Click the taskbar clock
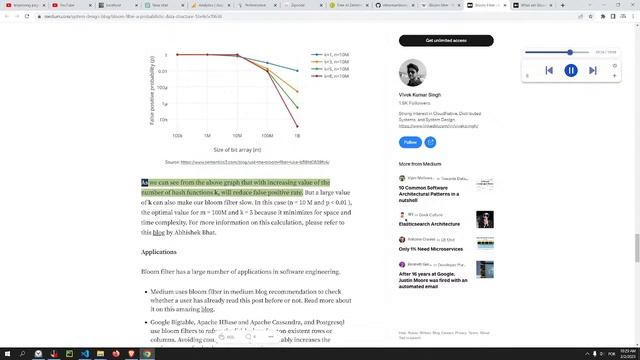640x360 pixels. [627, 353]
